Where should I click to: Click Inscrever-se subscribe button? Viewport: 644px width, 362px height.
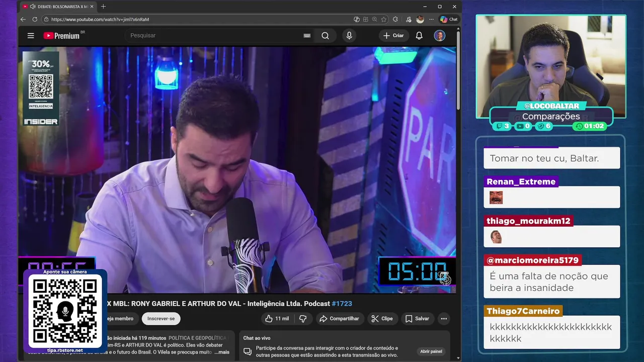click(161, 319)
